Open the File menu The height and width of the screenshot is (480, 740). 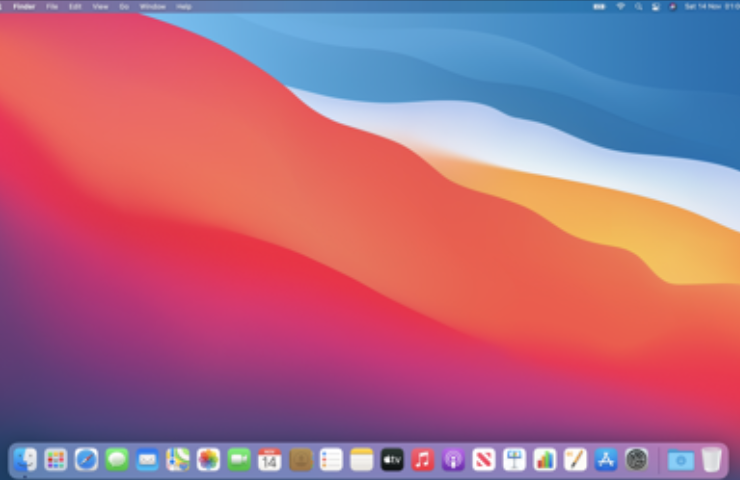click(52, 7)
